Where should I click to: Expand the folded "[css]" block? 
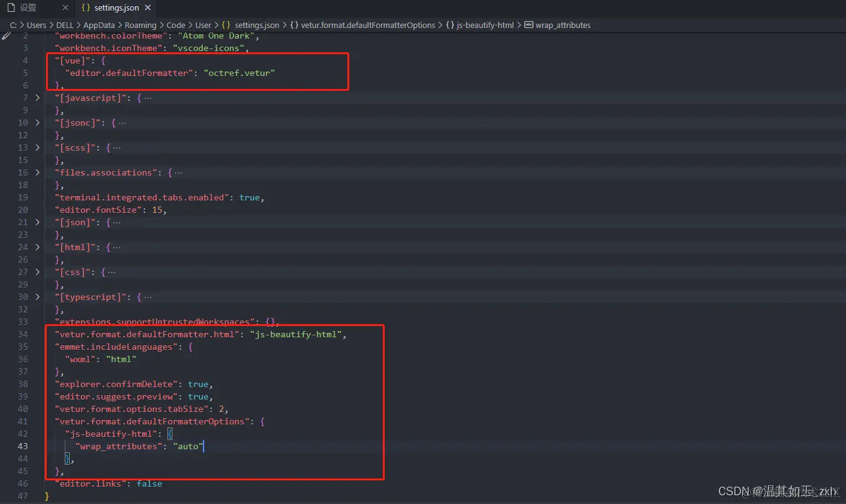coord(37,272)
